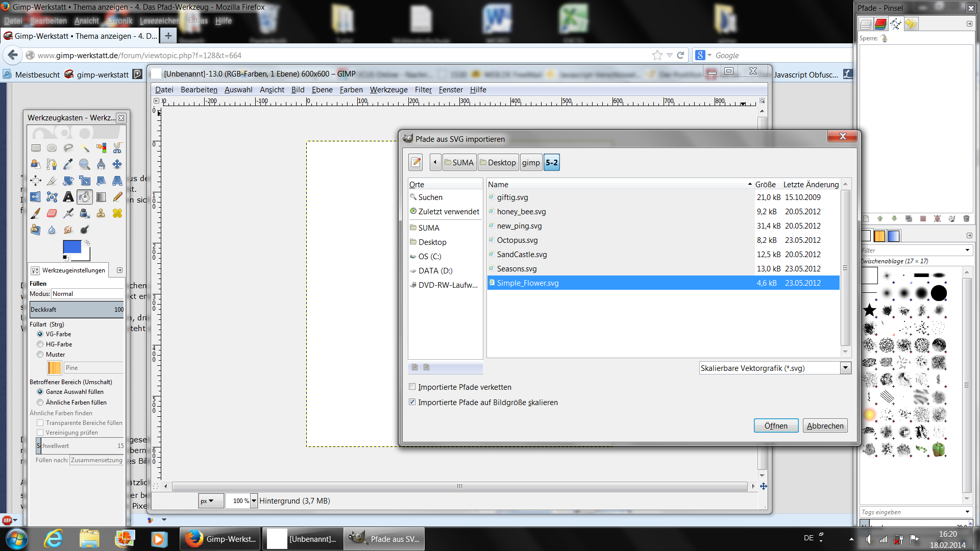
Task: Select the Pencil tool
Action: (x=117, y=197)
